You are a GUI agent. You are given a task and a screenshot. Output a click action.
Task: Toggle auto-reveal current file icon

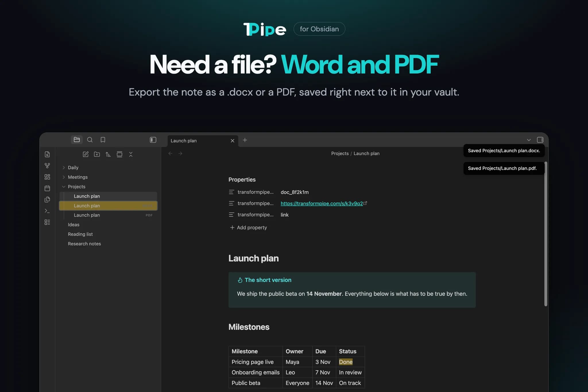tap(119, 155)
